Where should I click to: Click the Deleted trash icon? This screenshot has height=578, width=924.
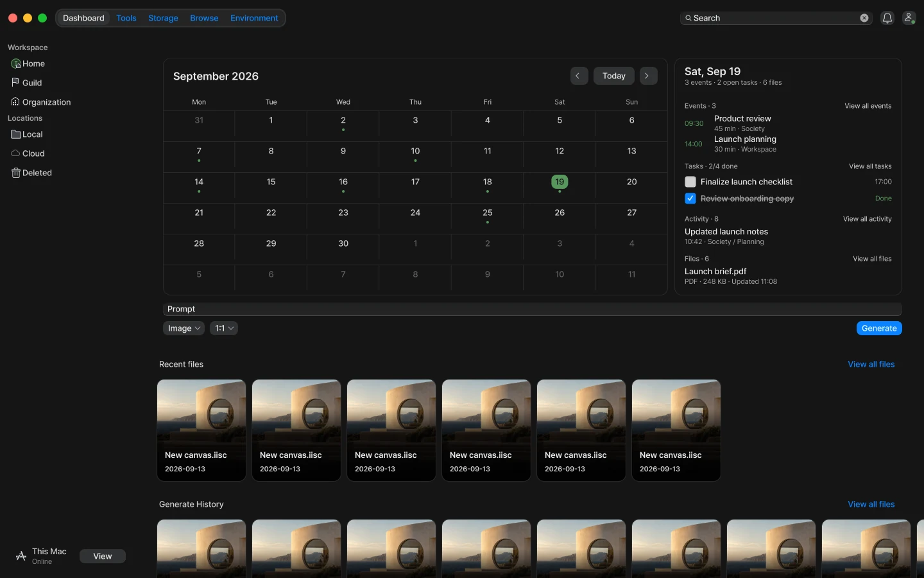point(16,173)
